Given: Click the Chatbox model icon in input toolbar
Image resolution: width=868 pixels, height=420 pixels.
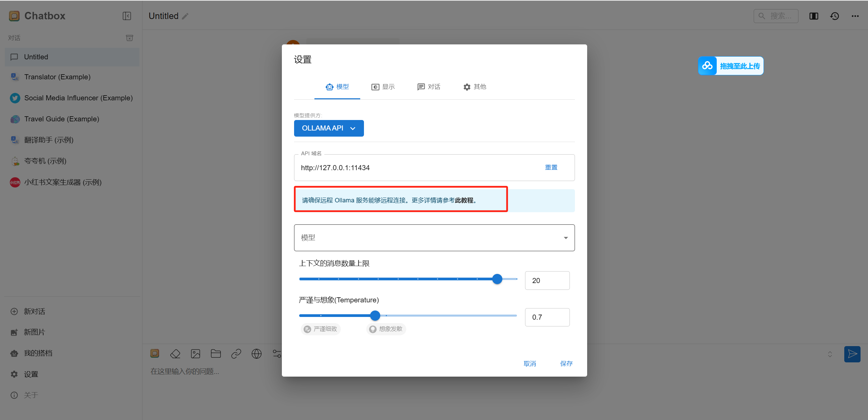Looking at the screenshot, I should click(155, 354).
